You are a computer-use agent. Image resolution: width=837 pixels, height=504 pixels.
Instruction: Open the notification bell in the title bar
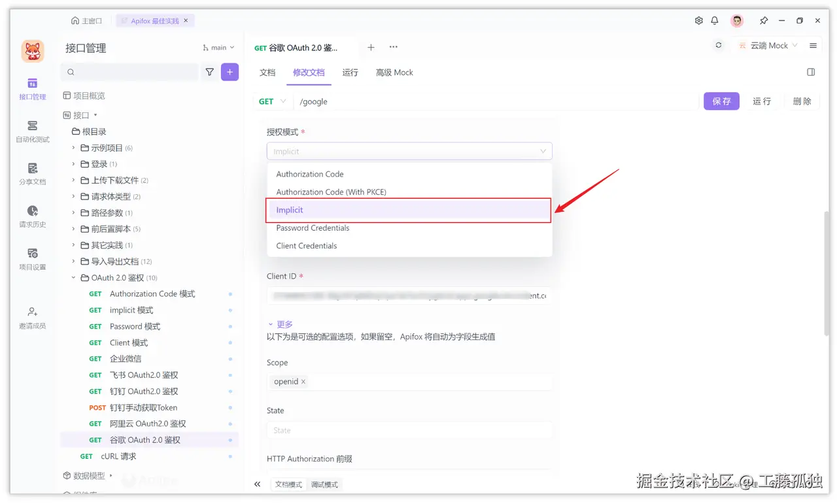715,20
